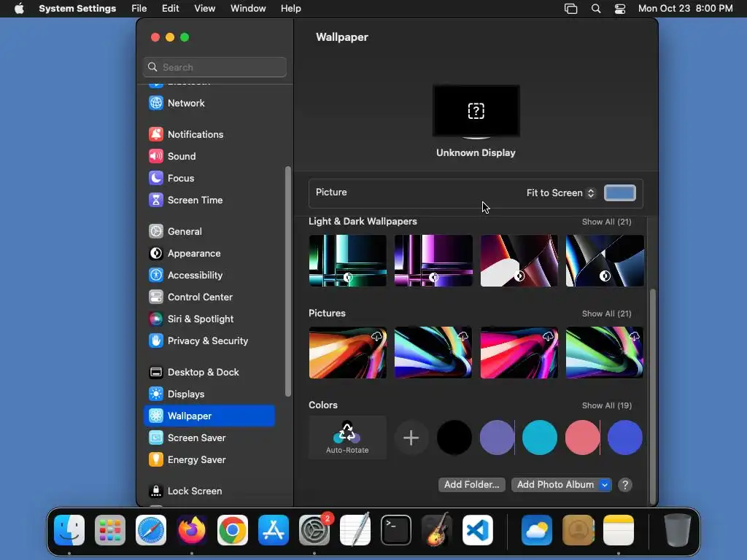Viewport: 747px width, 560px height.
Task: Choose the purple color swatch
Action: pyautogui.click(x=497, y=437)
